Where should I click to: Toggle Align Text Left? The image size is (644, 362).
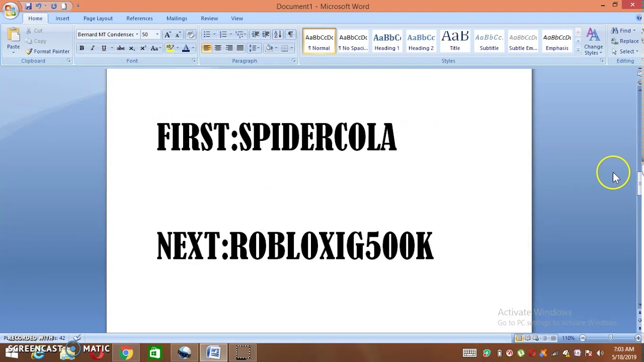click(207, 48)
